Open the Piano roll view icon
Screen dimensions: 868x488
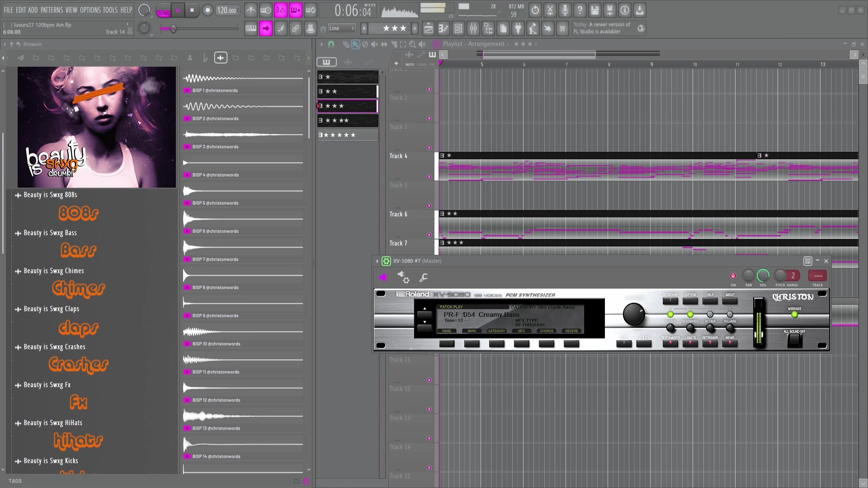pos(443,28)
